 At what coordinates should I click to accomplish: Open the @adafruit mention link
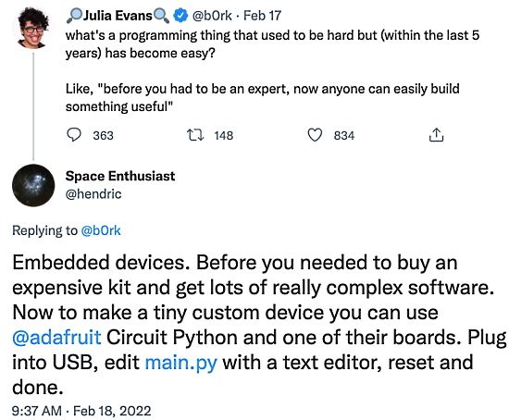click(x=56, y=338)
